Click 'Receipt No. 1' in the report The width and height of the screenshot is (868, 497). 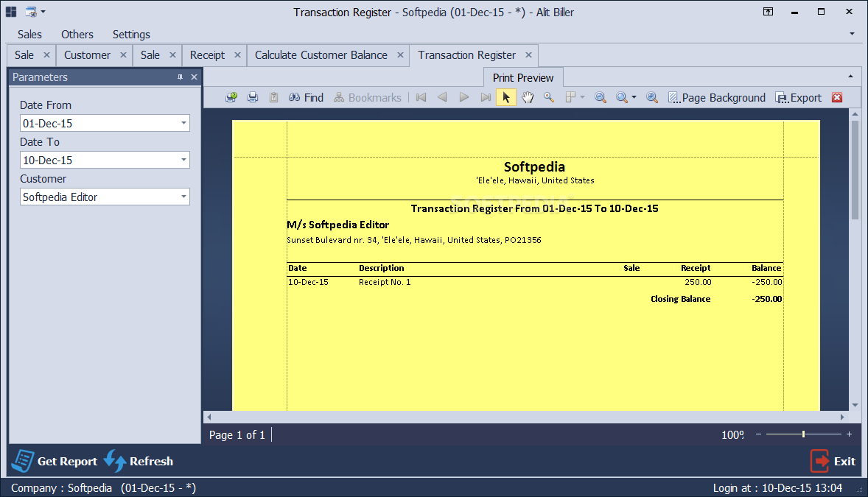pyautogui.click(x=385, y=282)
